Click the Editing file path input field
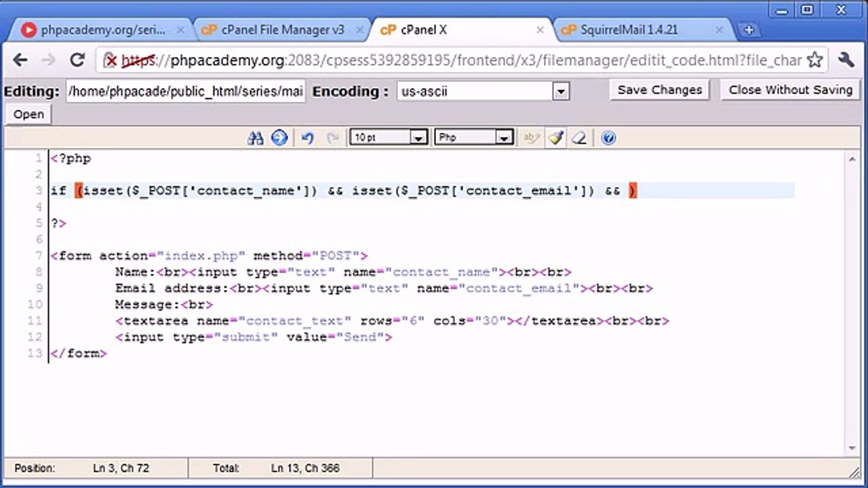This screenshot has height=488, width=868. pyautogui.click(x=186, y=91)
